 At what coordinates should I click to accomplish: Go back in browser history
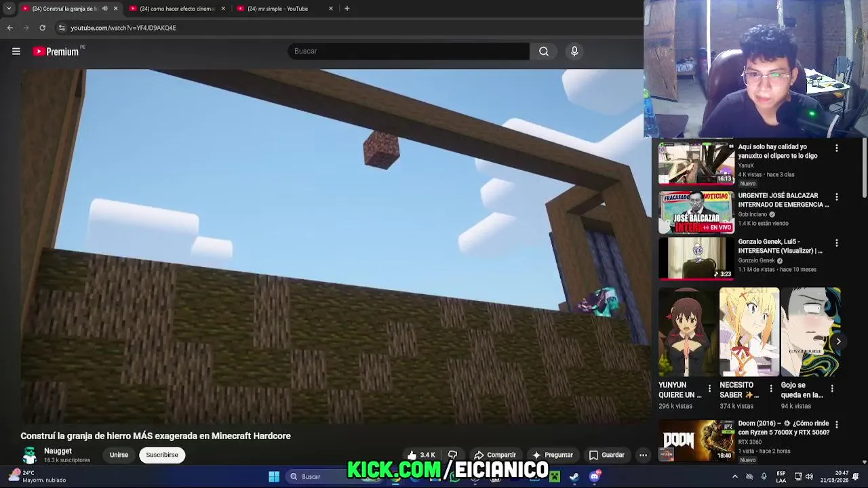[x=9, y=28]
